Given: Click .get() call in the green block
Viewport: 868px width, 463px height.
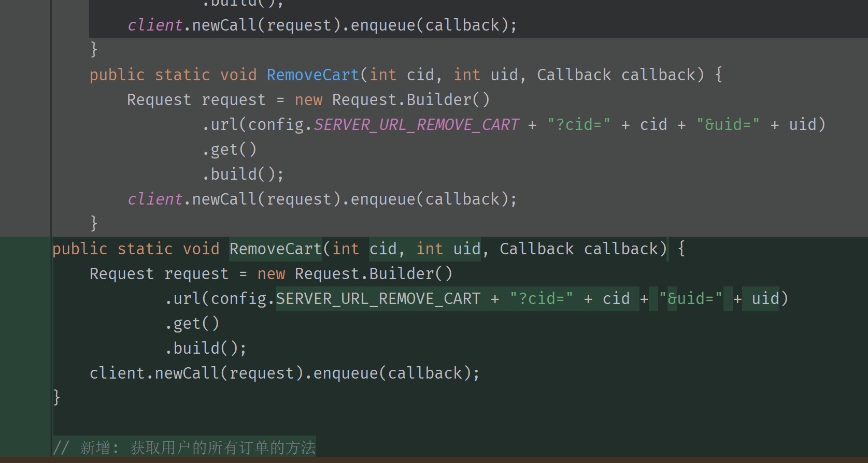Looking at the screenshot, I should pos(192,324).
